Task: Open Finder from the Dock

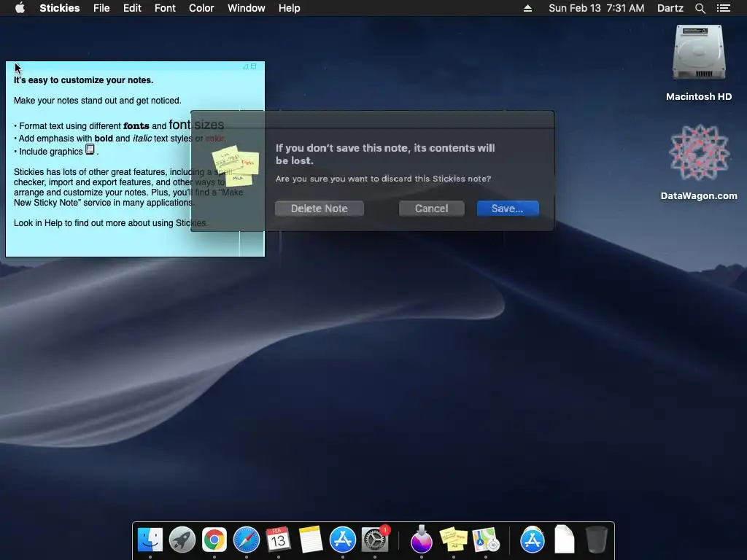Action: [x=150, y=540]
